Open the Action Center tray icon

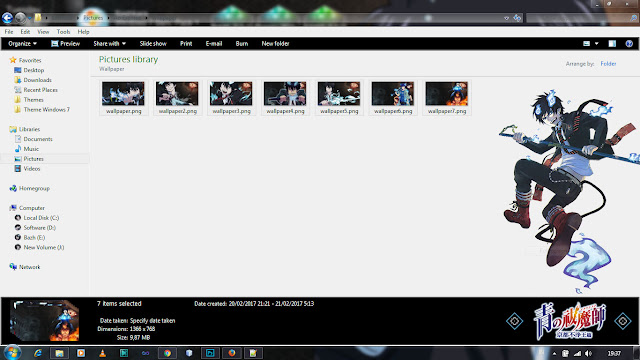click(565, 353)
